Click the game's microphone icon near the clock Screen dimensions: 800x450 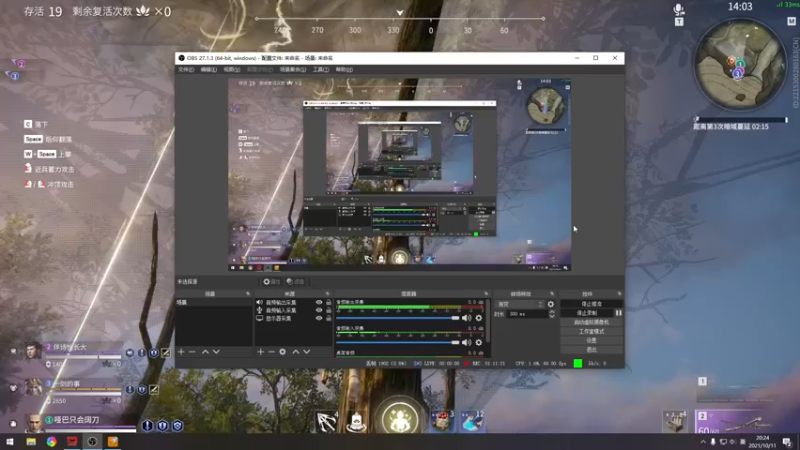click(x=679, y=9)
